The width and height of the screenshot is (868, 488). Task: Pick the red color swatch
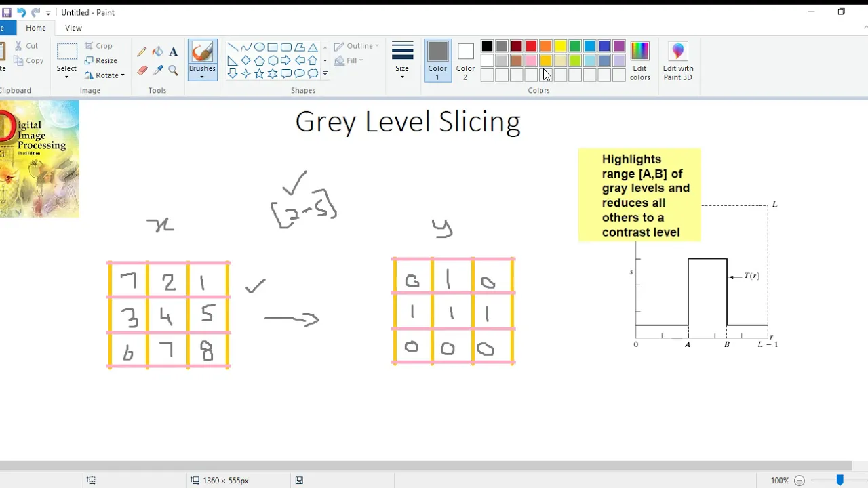point(531,46)
